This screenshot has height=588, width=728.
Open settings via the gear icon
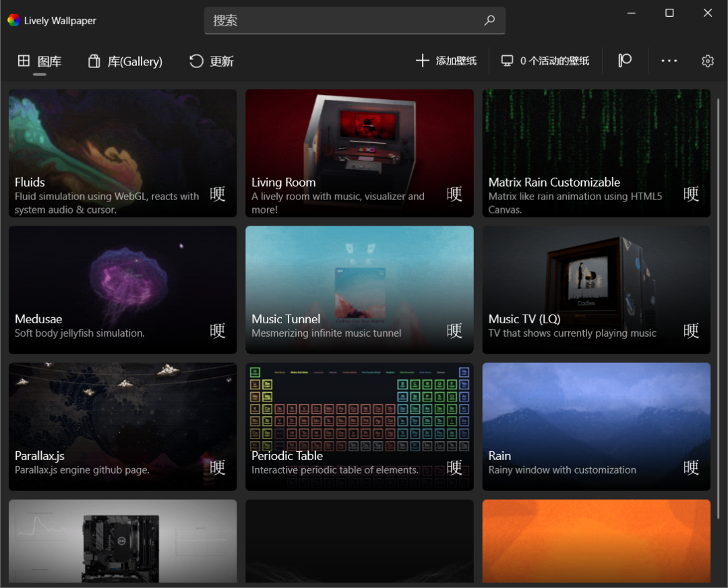(708, 61)
